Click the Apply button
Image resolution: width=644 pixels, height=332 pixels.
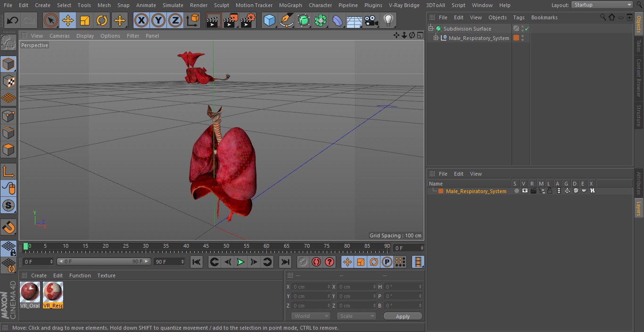(x=403, y=316)
